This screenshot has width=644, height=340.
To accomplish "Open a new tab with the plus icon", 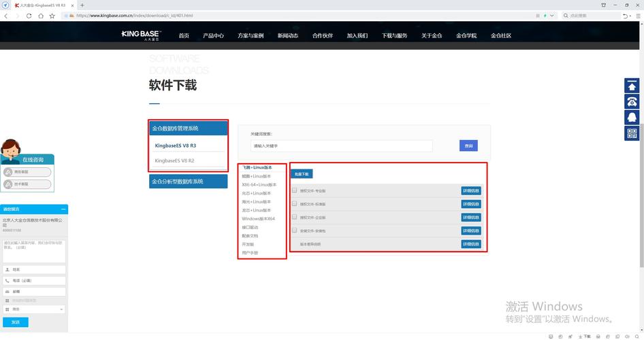I will tap(82, 5).
